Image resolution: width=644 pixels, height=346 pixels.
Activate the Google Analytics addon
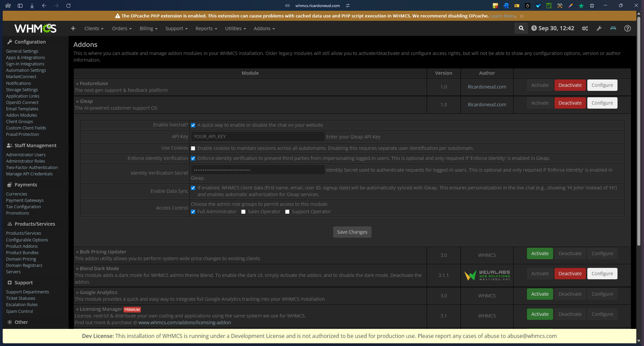coord(540,294)
